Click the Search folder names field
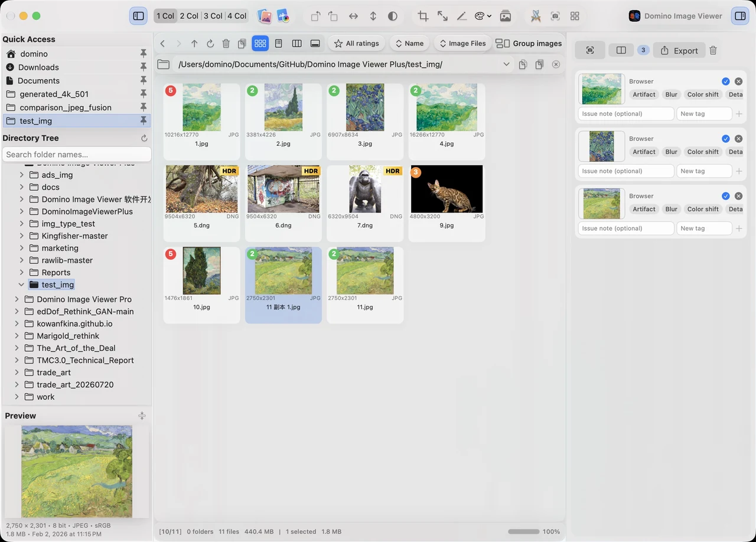Screen dimensions: 756x542 pos(77,154)
